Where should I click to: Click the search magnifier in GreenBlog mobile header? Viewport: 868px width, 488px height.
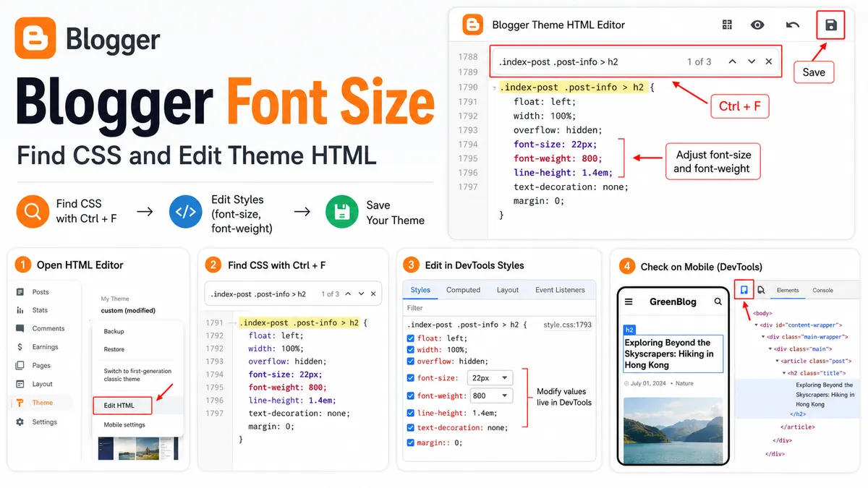pos(718,301)
